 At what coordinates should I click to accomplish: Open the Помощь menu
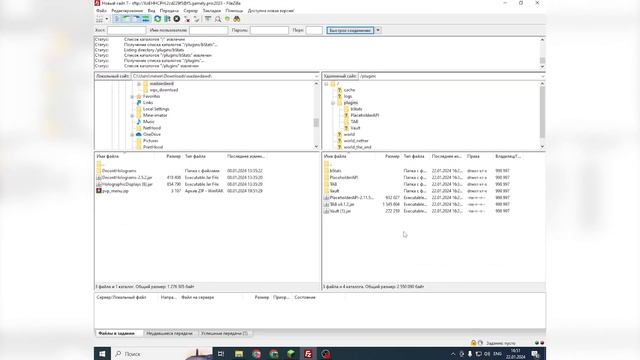pyautogui.click(x=234, y=11)
